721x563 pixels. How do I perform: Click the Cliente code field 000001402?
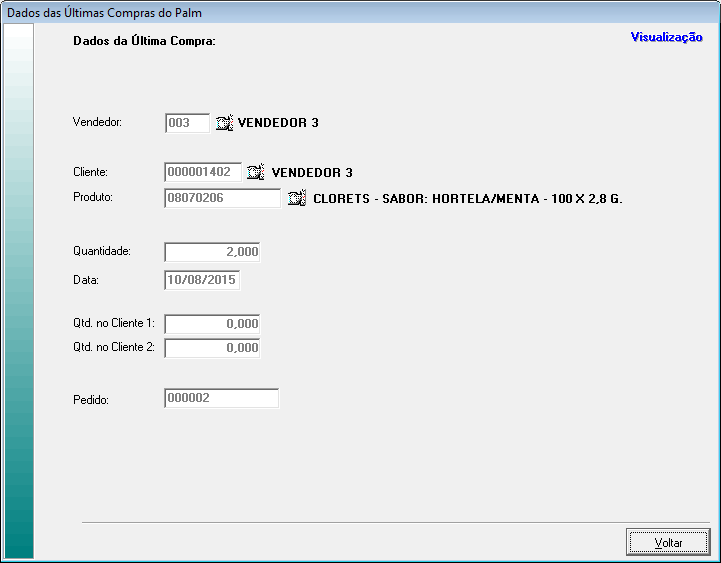(x=203, y=172)
